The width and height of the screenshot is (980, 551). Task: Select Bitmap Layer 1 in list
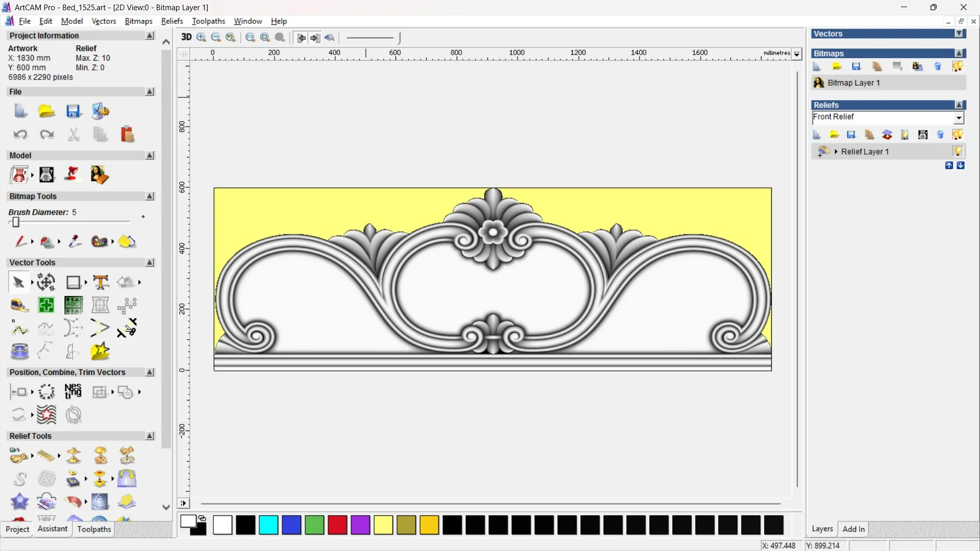[x=853, y=83]
